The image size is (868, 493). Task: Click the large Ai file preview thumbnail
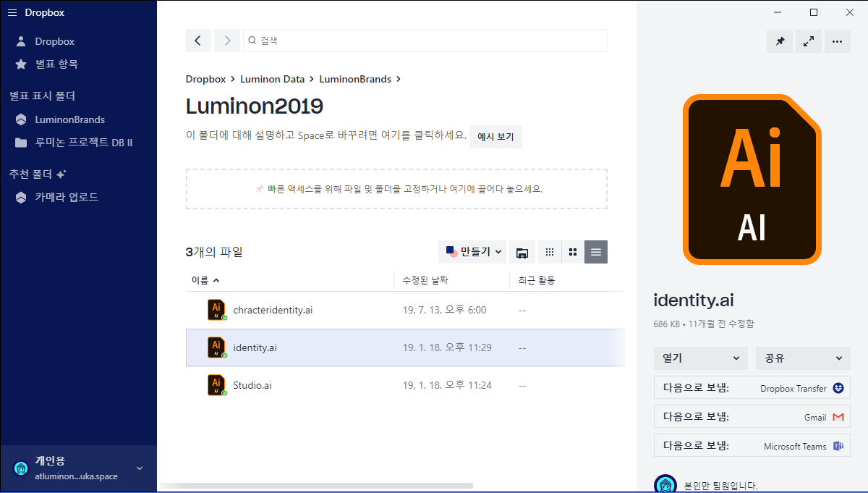pos(752,180)
